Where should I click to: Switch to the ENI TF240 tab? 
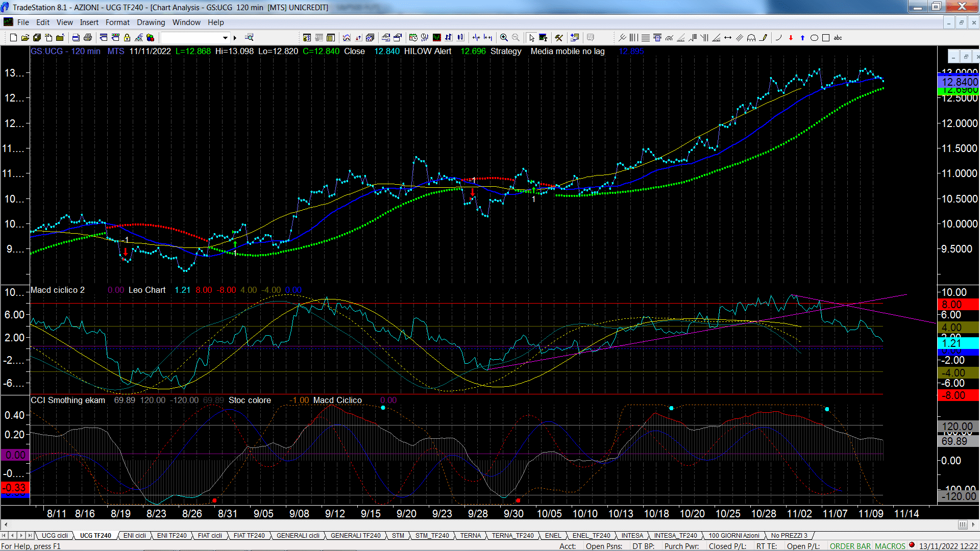[171, 536]
